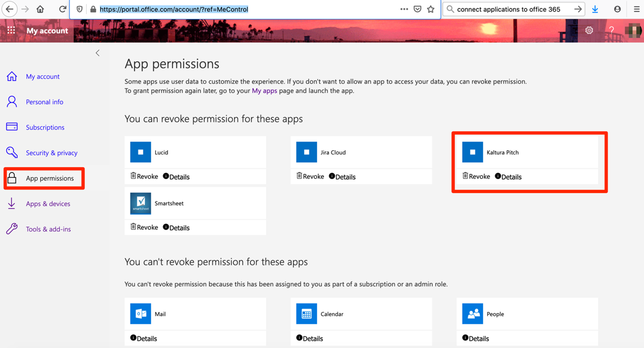Open the settings gear in header
This screenshot has width=644, height=348.
tap(589, 30)
